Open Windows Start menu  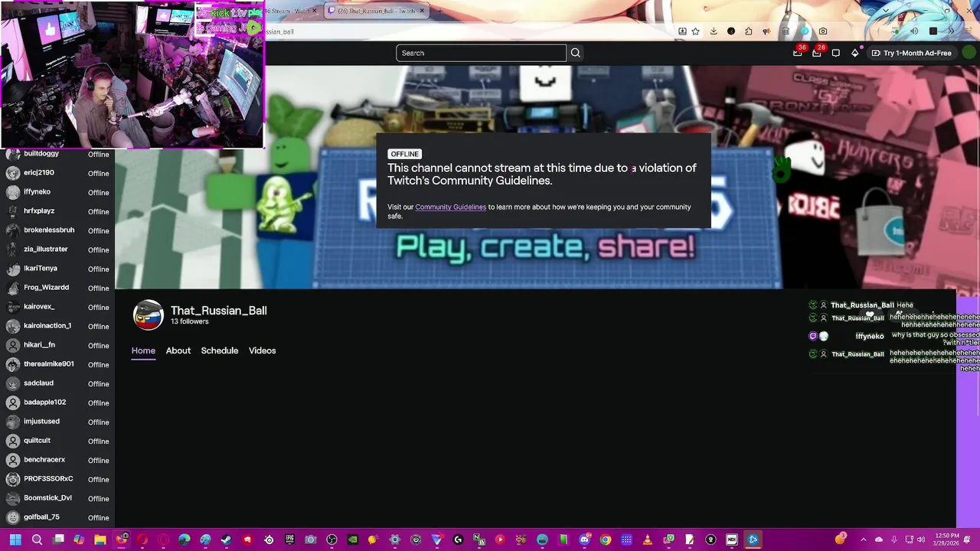15,540
